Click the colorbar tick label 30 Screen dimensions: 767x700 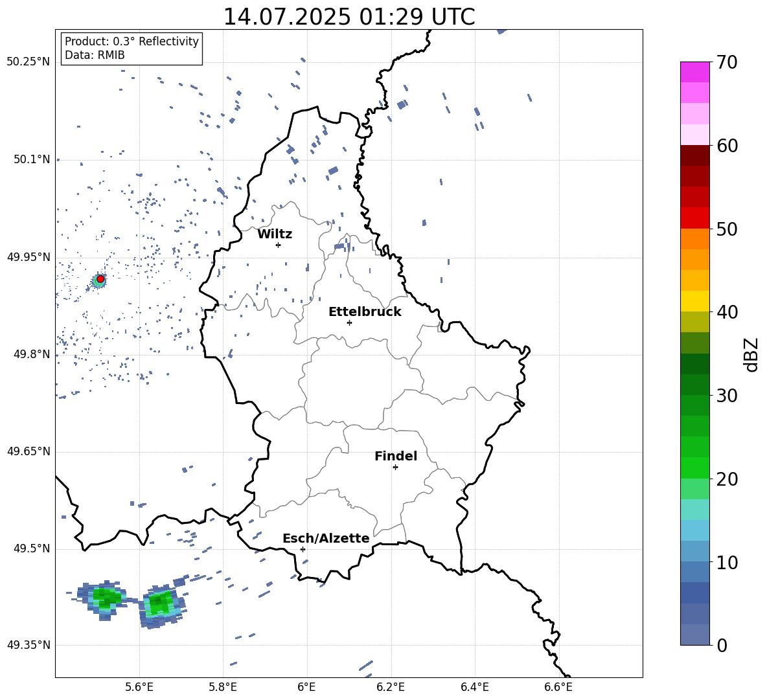727,396
